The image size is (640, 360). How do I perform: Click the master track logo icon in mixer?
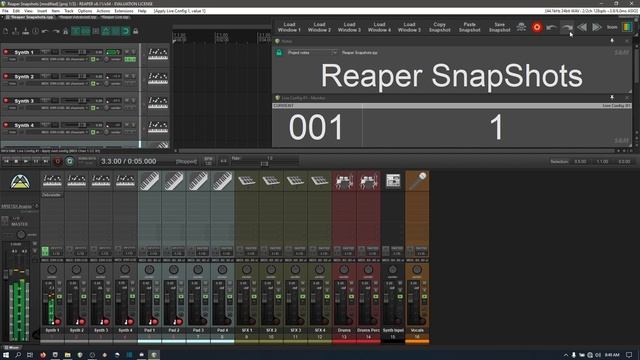tap(20, 181)
